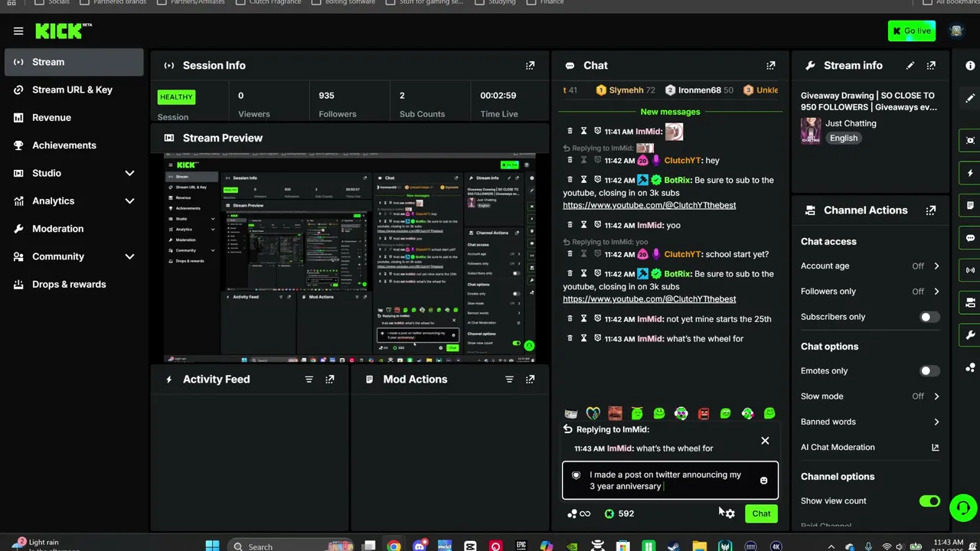Click the 00:02:59 Time Live value
This screenshot has height=551, width=980.
coord(498,96)
